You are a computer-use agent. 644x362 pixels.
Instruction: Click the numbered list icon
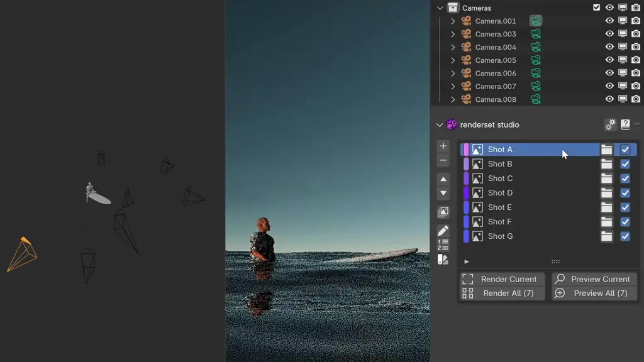(443, 245)
